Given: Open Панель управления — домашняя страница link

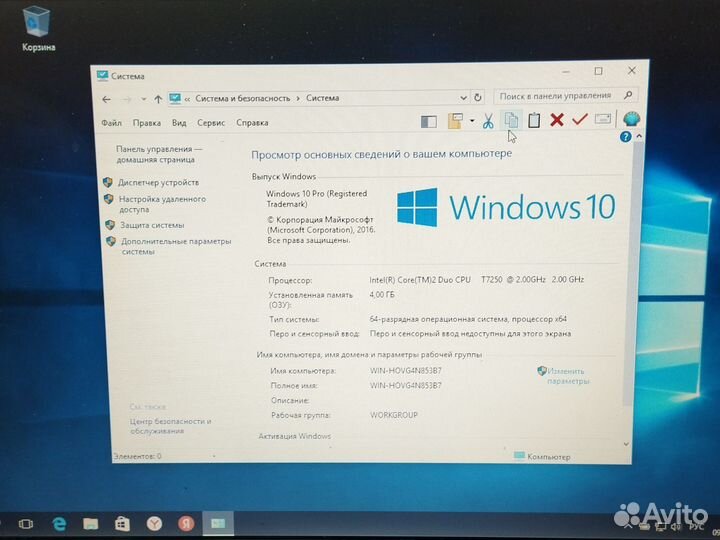Looking at the screenshot, I should pos(159,154).
